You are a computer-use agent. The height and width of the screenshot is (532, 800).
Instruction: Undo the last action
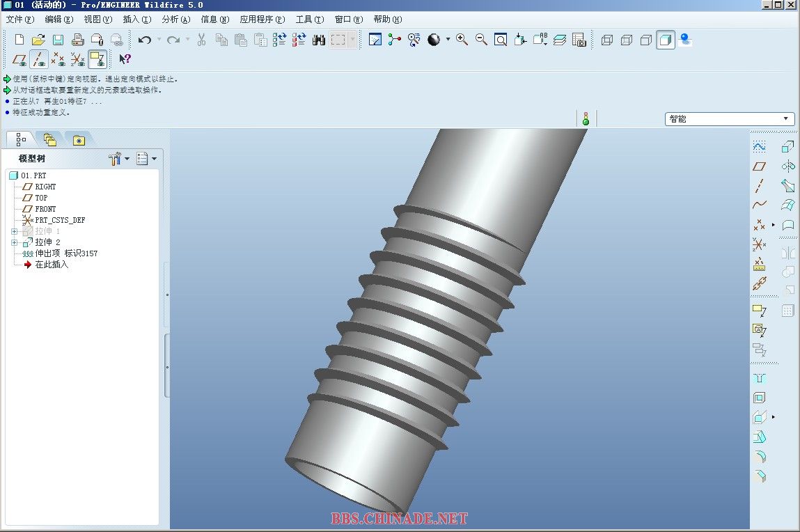[145, 40]
